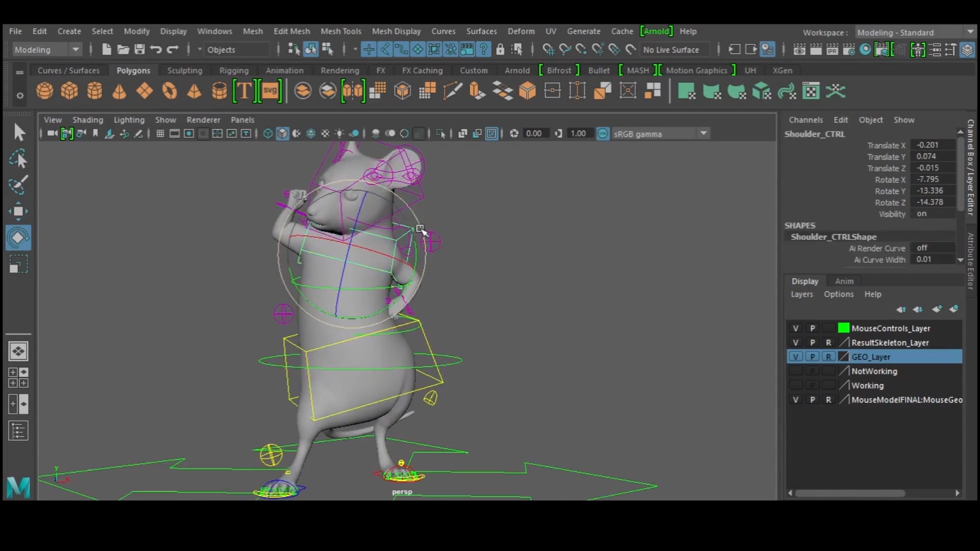Open the Options menu in layer editor
The image size is (980, 551).
[838, 294]
